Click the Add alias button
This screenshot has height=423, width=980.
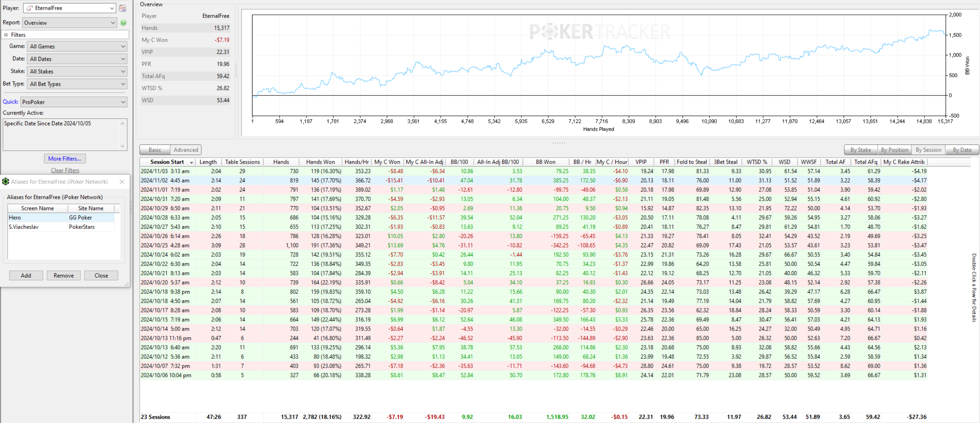(x=26, y=276)
